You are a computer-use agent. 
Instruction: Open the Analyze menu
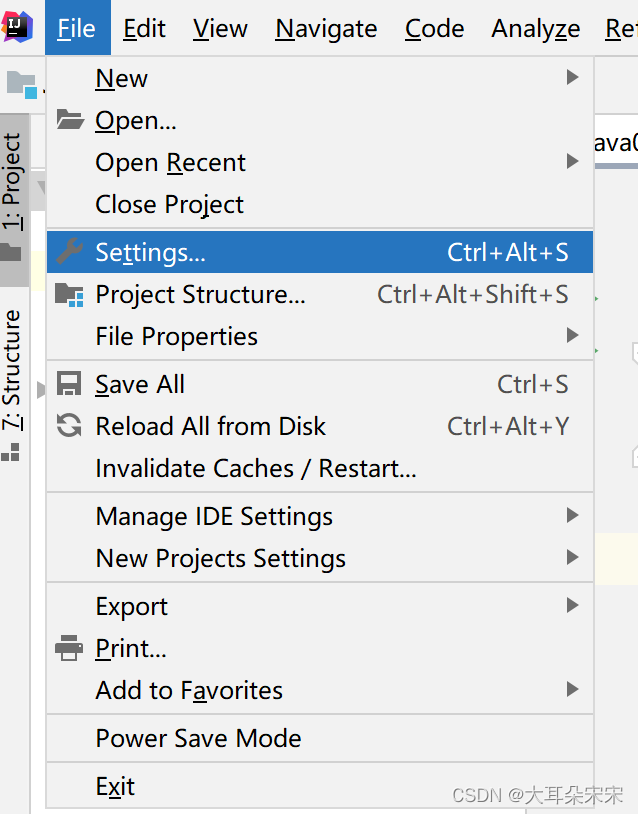[535, 29]
